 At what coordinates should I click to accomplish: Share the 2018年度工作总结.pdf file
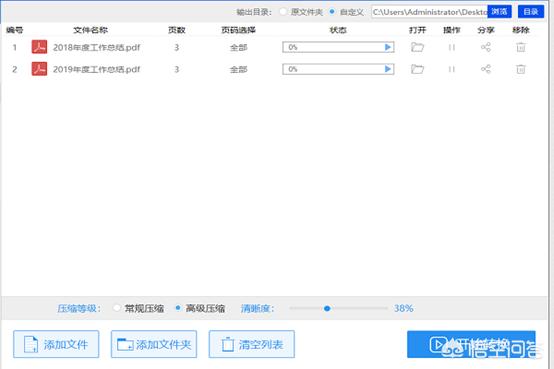[x=486, y=47]
